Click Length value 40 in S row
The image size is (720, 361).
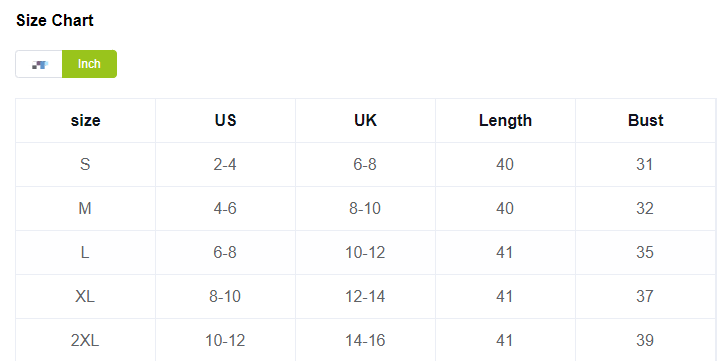506,164
